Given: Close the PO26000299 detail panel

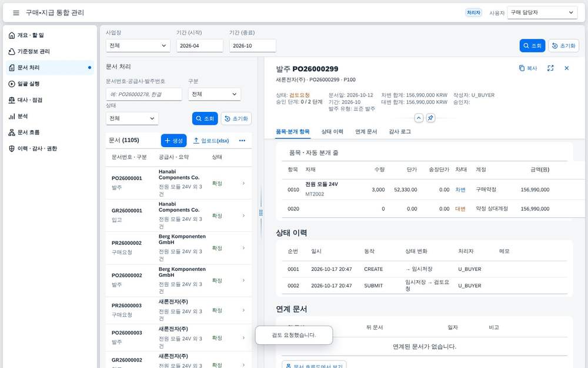Looking at the screenshot, I should [x=567, y=68].
